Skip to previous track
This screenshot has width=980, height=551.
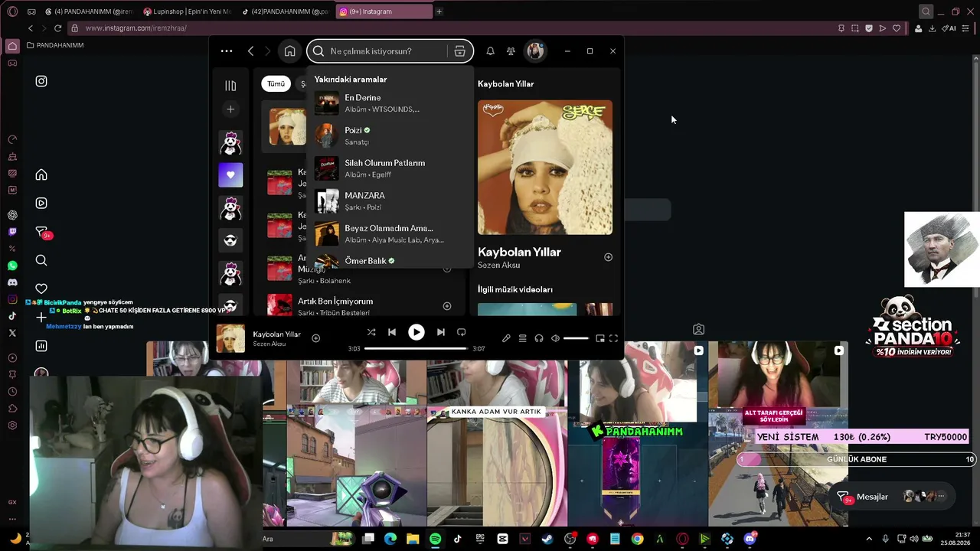(392, 332)
